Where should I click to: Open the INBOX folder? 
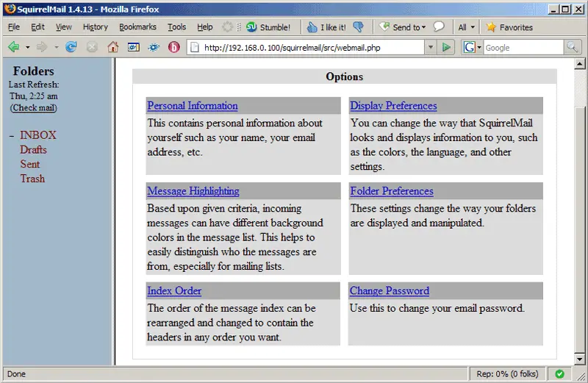click(x=38, y=135)
